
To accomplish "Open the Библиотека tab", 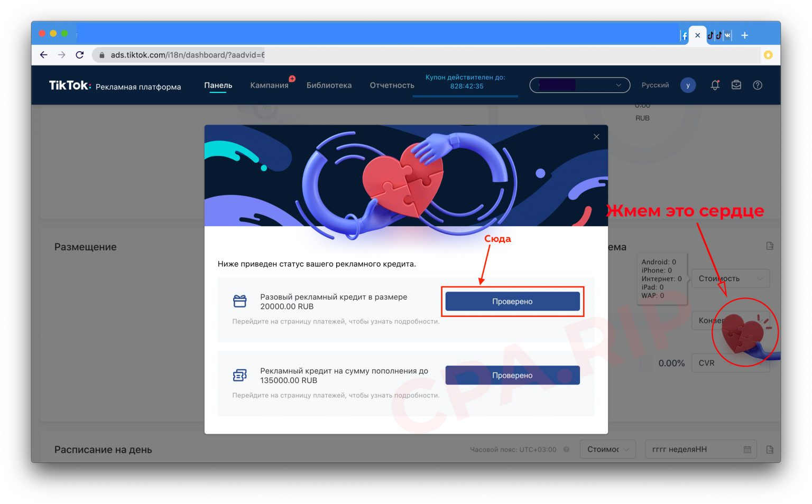I will (x=329, y=85).
